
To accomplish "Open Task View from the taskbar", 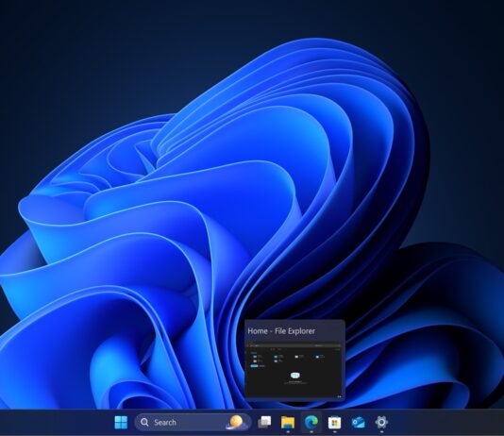I will click(x=264, y=422).
